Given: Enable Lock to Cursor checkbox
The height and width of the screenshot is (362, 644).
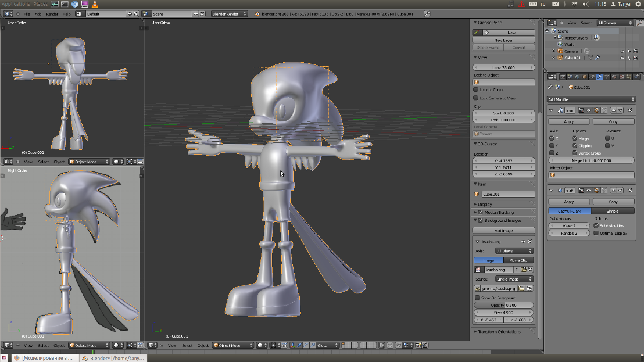Looking at the screenshot, I should point(476,90).
